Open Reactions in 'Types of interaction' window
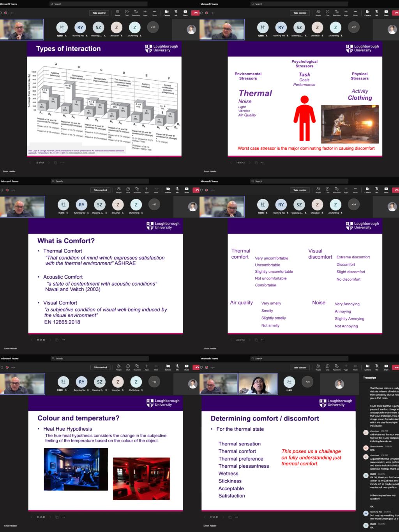The height and width of the screenshot is (532, 399). coord(136,13)
